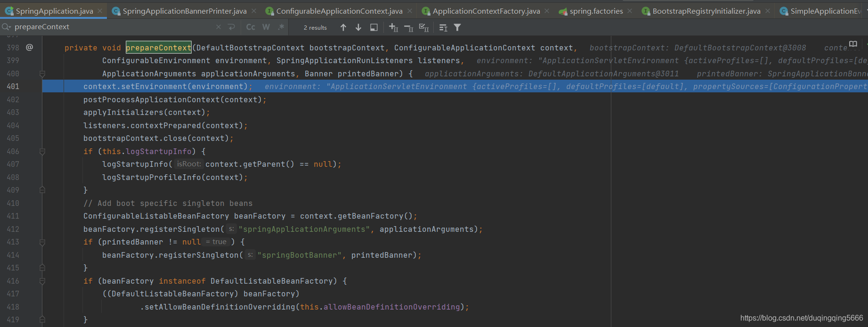868x327 pixels.
Task: Click "springBootBanner" string literal
Action: [x=300, y=255]
